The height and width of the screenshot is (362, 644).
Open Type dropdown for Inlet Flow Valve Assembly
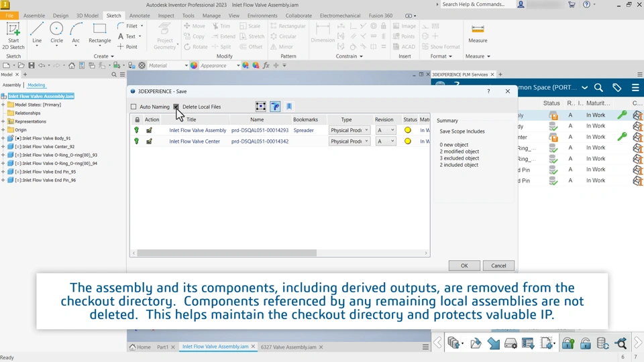(x=349, y=130)
